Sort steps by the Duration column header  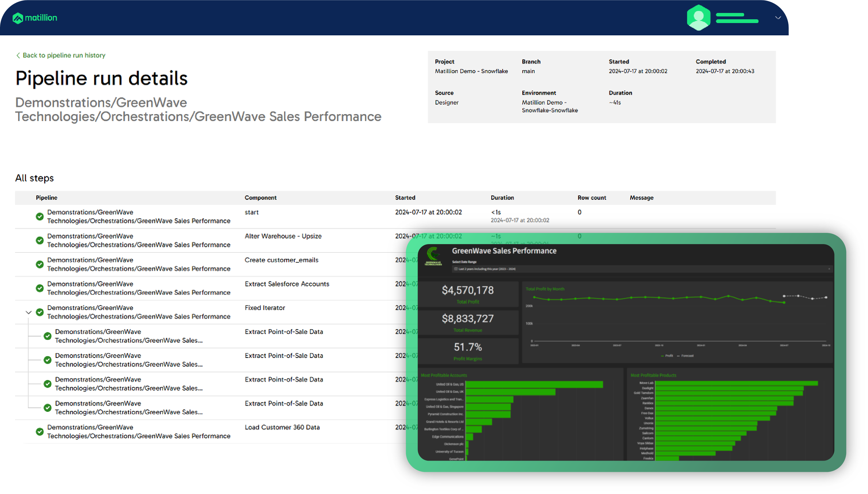click(x=502, y=197)
